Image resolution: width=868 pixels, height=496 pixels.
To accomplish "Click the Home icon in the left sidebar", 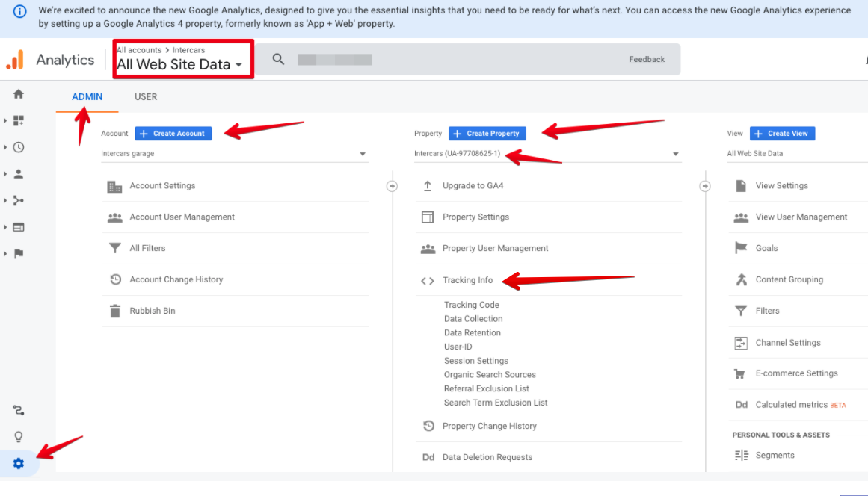I will click(19, 94).
